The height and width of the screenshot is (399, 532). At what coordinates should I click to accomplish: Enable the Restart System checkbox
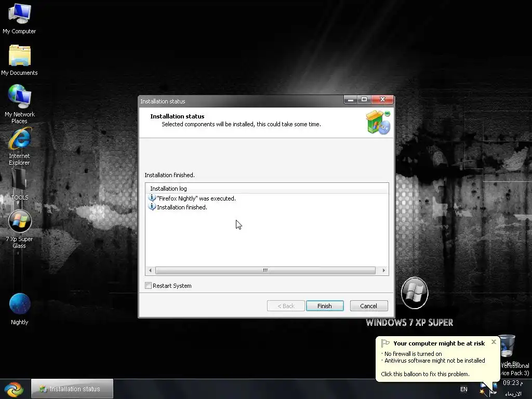148,286
